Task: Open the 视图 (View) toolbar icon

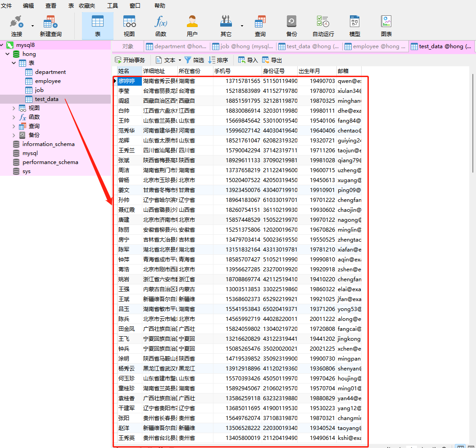Action: (x=129, y=26)
